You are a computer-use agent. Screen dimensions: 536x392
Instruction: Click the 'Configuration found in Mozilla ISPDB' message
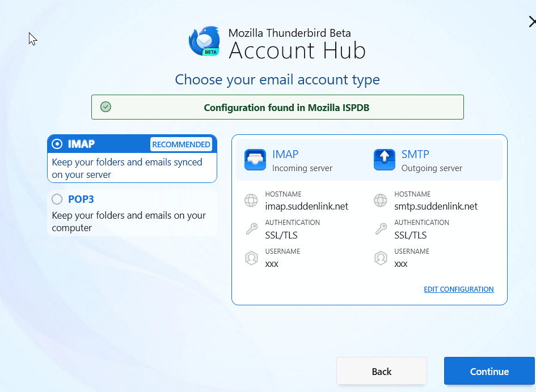pyautogui.click(x=286, y=108)
